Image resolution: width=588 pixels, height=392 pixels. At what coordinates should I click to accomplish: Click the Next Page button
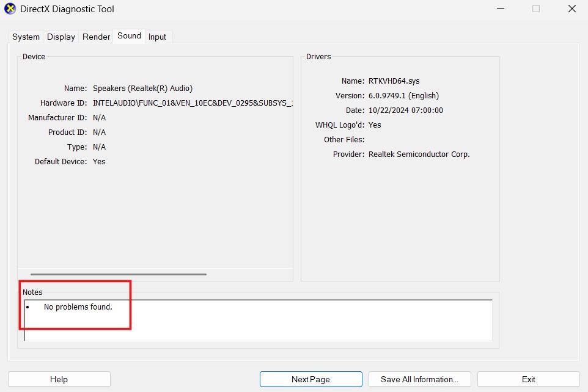pos(311,379)
